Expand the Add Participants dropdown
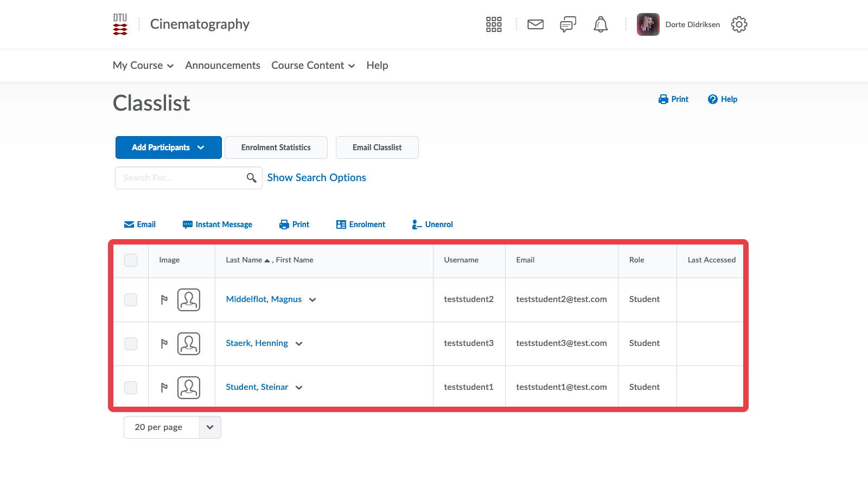 tap(168, 147)
